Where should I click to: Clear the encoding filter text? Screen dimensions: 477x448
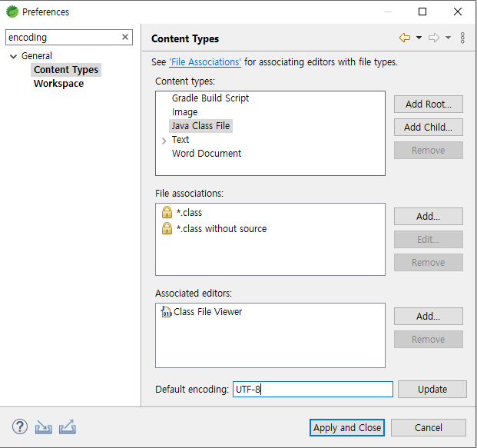125,37
